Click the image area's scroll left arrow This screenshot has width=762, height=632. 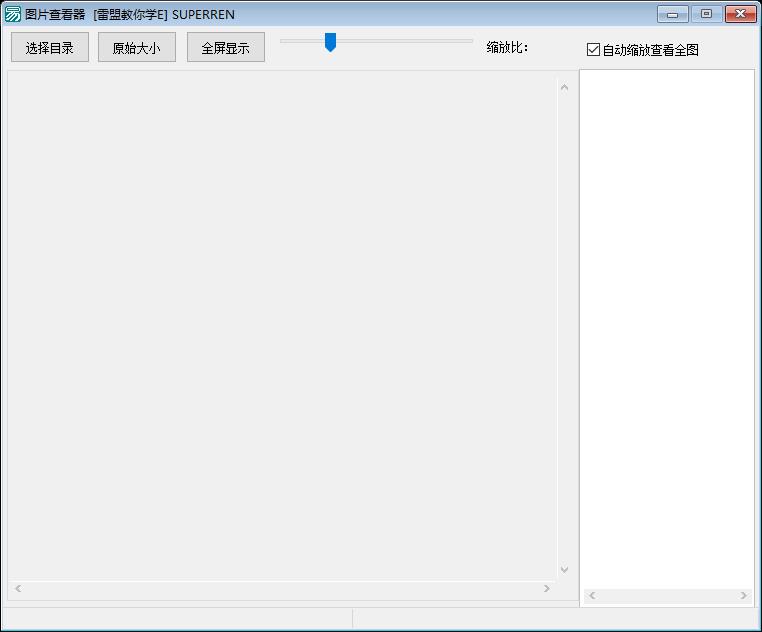pos(18,588)
